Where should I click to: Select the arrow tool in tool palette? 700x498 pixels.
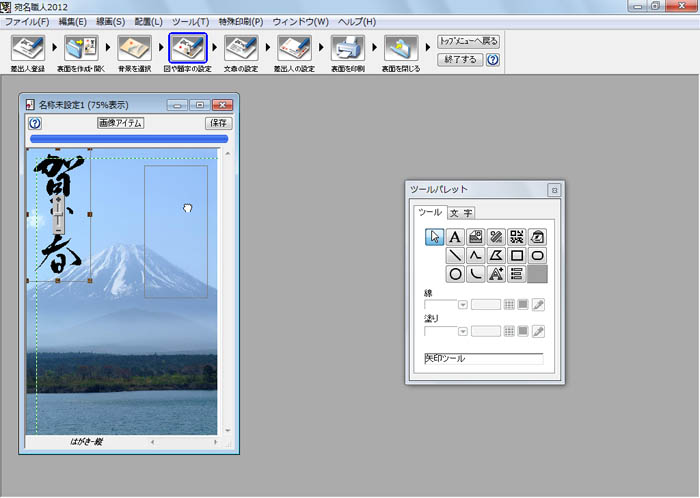click(434, 237)
